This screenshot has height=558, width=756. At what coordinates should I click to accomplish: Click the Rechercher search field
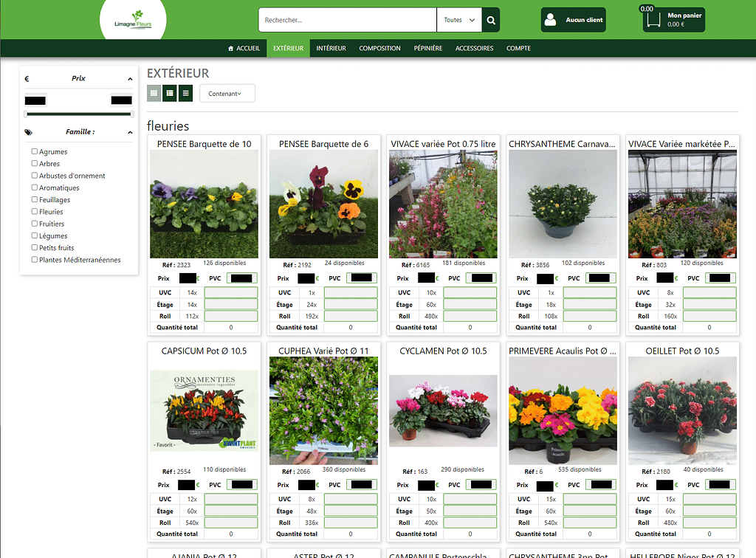point(347,21)
